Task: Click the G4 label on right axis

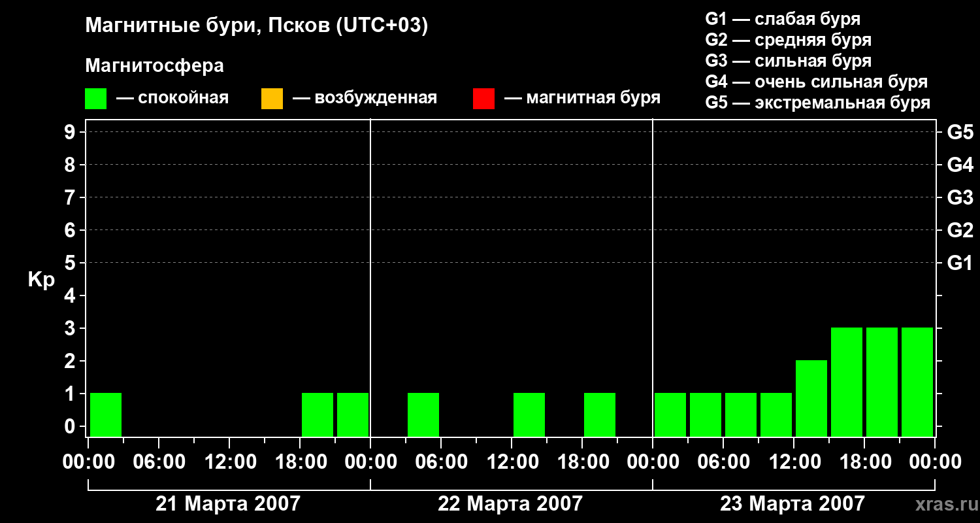Action: click(960, 165)
